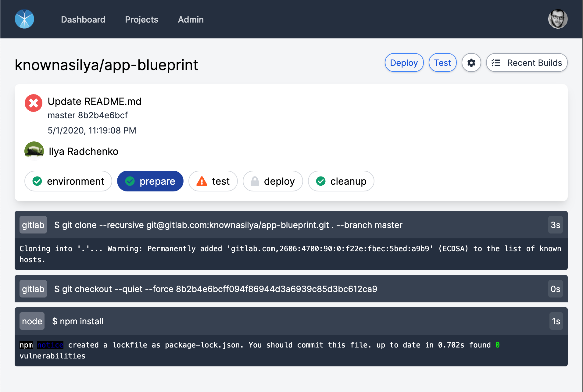Navigate to the Admin section
The image size is (583, 392).
(x=191, y=20)
